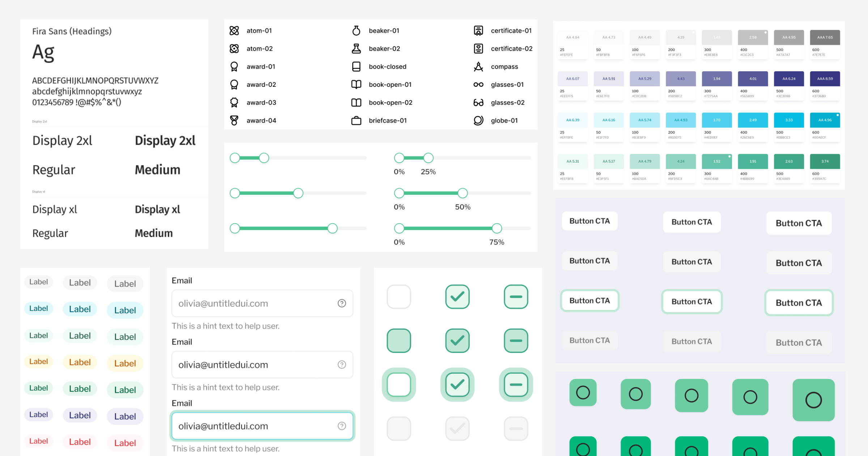Viewport: 868px width, 456px height.
Task: Uncheck the checked checkbox in top row
Action: (x=457, y=297)
